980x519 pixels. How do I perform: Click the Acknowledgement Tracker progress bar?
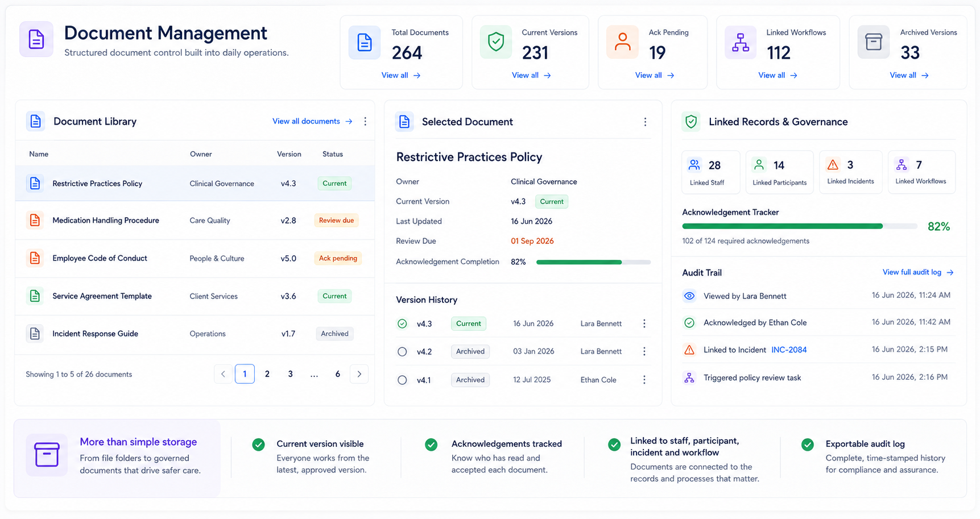[x=799, y=226]
